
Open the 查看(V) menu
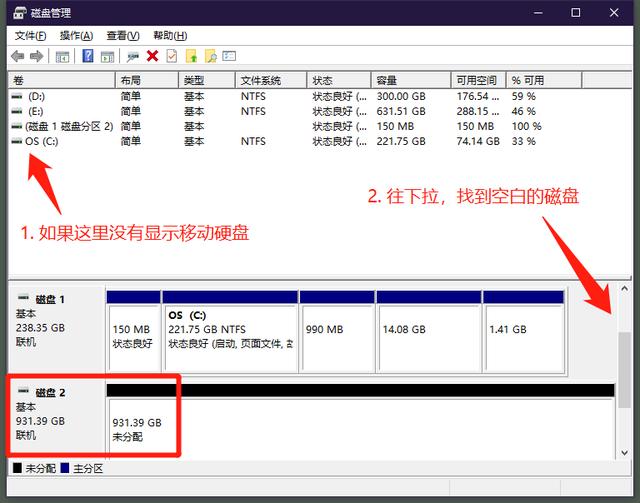[x=123, y=36]
